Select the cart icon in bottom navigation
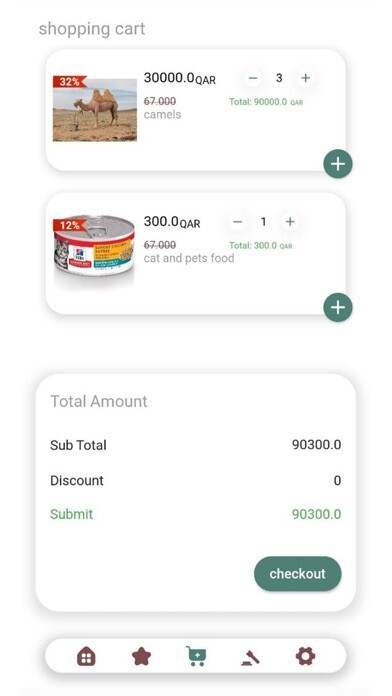 tap(196, 656)
